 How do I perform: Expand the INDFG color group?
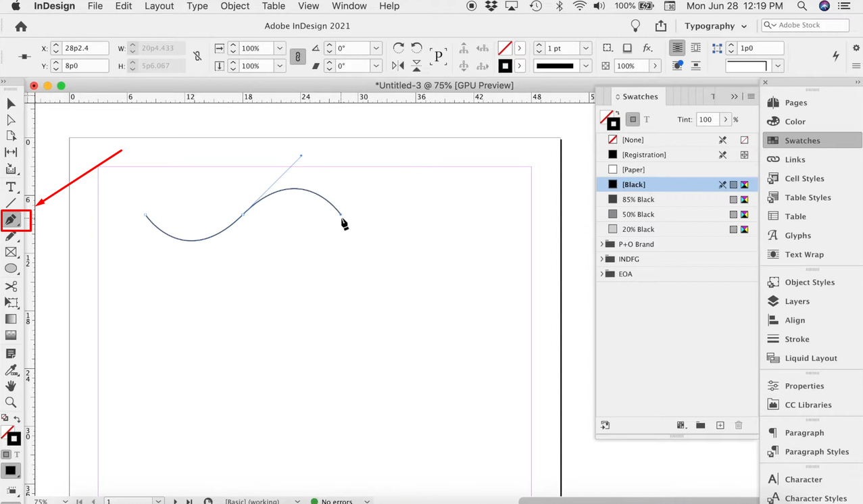click(602, 259)
